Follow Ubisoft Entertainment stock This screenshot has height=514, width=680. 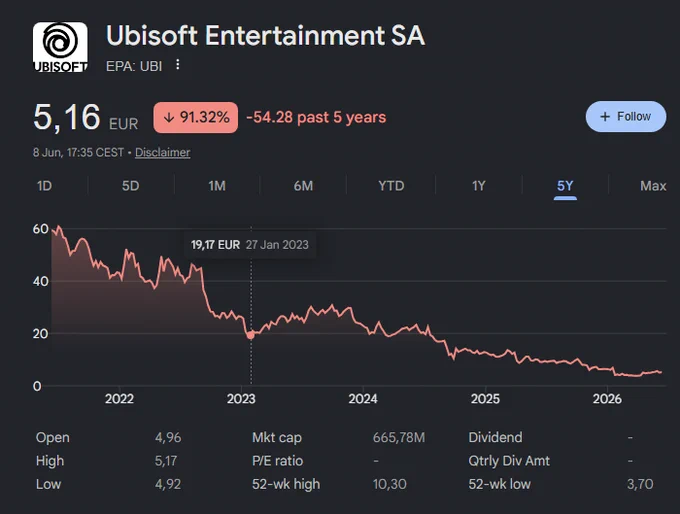[x=626, y=117]
